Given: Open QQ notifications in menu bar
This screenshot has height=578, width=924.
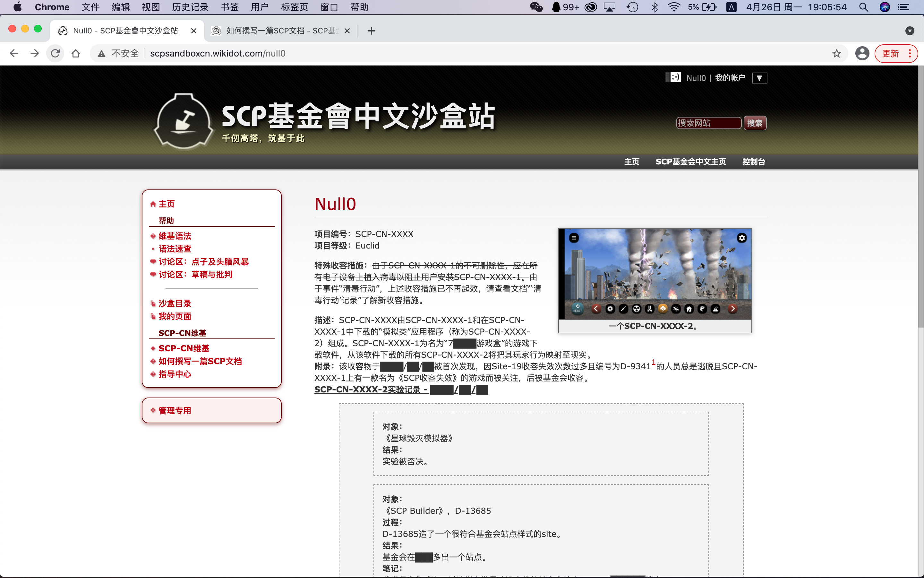Looking at the screenshot, I should tap(566, 7).
